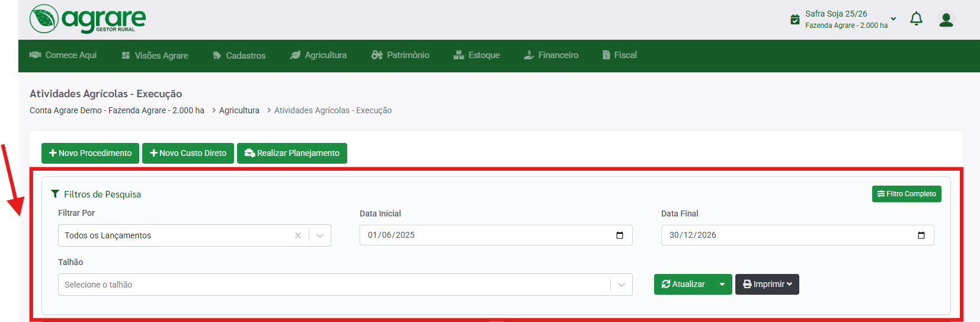Click the Safra Soja 25/26 label
This screenshot has height=322, width=980.
(836, 14)
